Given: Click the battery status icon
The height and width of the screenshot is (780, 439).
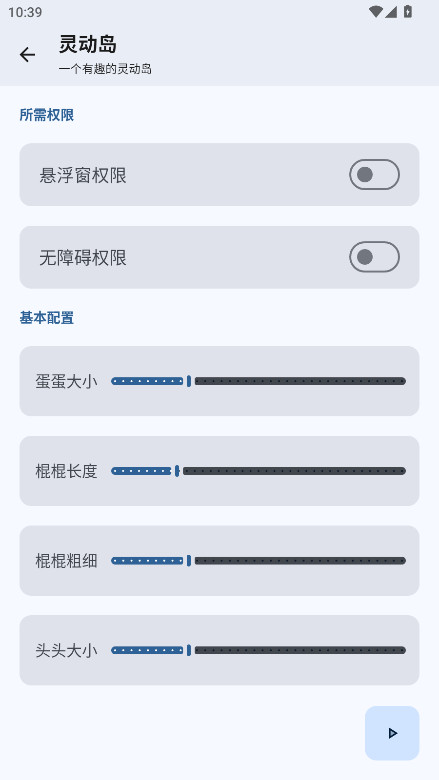Looking at the screenshot, I should coord(408,11).
